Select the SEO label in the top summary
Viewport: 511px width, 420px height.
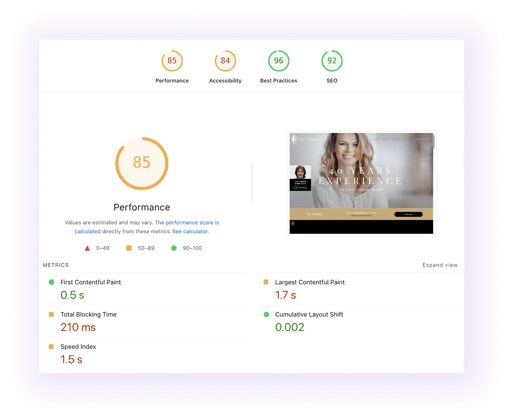[332, 80]
